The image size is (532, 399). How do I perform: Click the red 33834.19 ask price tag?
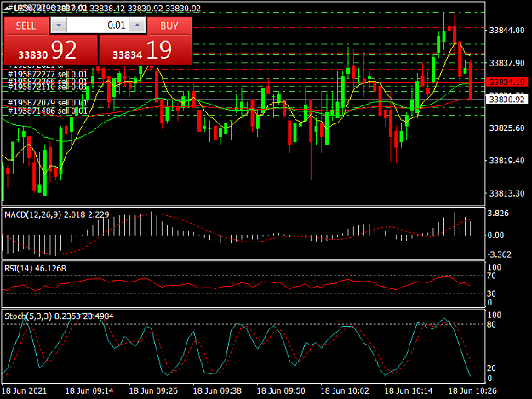click(507, 82)
